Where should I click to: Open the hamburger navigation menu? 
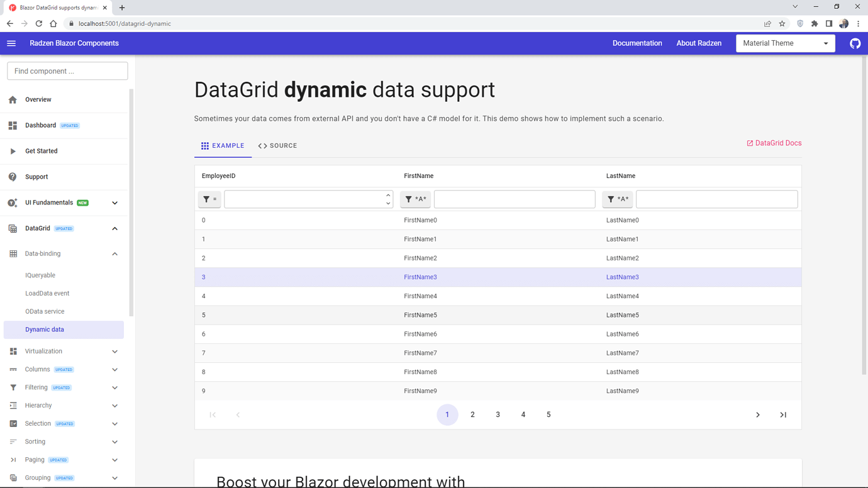[x=11, y=43]
